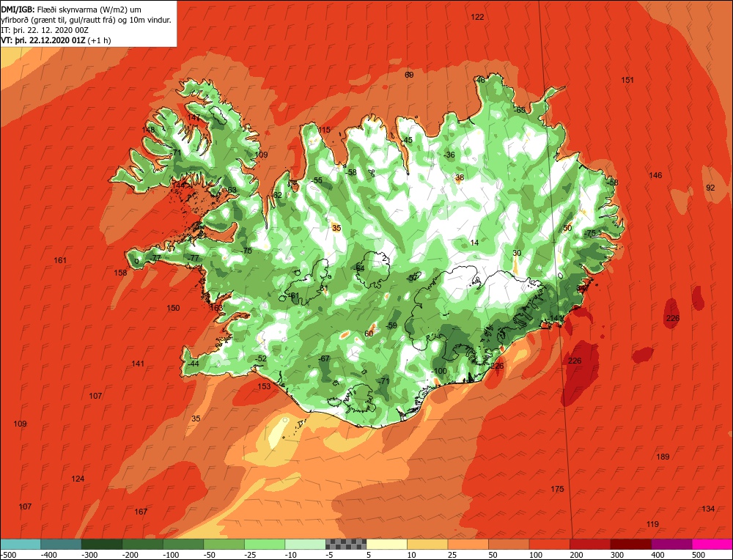This screenshot has height=560, width=733.
Task: Click the value -36 in north Iceland
Action: [449, 155]
